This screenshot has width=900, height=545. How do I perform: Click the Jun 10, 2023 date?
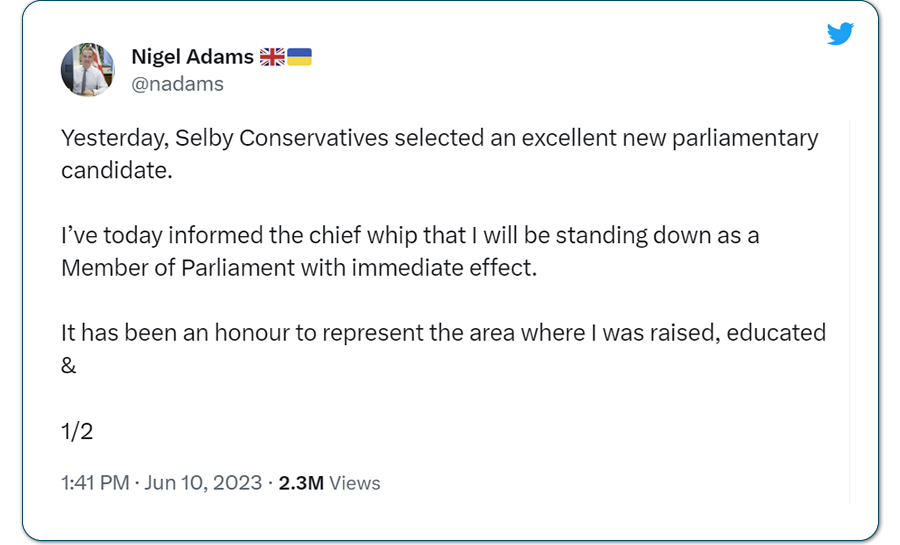[x=203, y=483]
